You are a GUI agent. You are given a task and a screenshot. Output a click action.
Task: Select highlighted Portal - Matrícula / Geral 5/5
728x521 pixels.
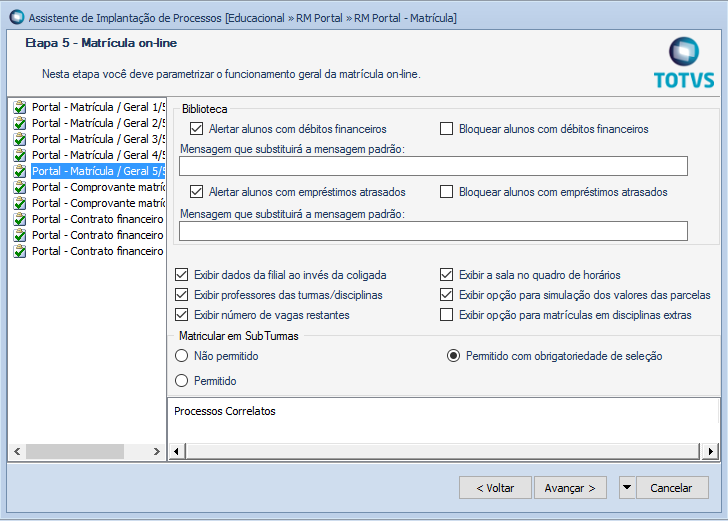[98, 171]
